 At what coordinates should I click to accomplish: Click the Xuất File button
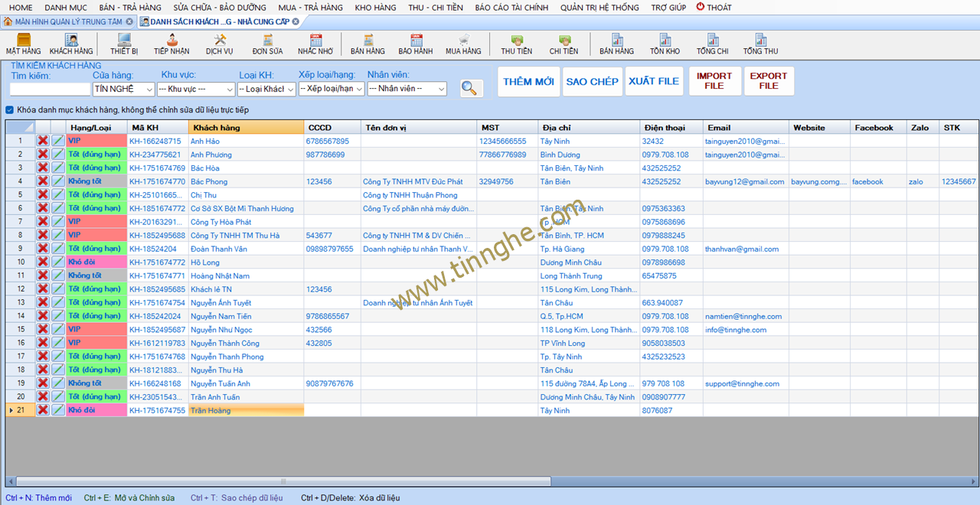point(653,82)
